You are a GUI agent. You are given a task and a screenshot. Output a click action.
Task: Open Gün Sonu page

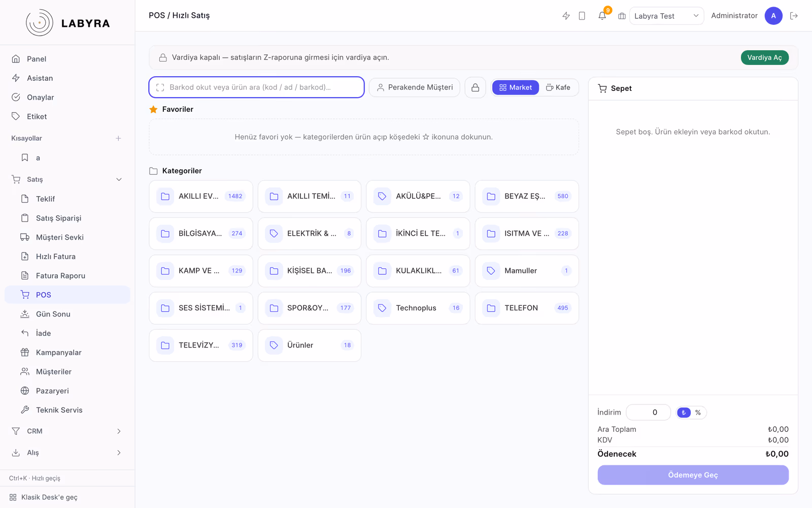pos(67,314)
